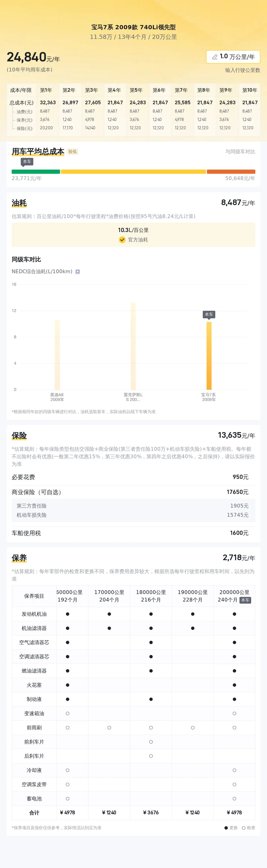Click the 26,897 total cost cell
The height and width of the screenshot is (868, 267).
pos(70,102)
